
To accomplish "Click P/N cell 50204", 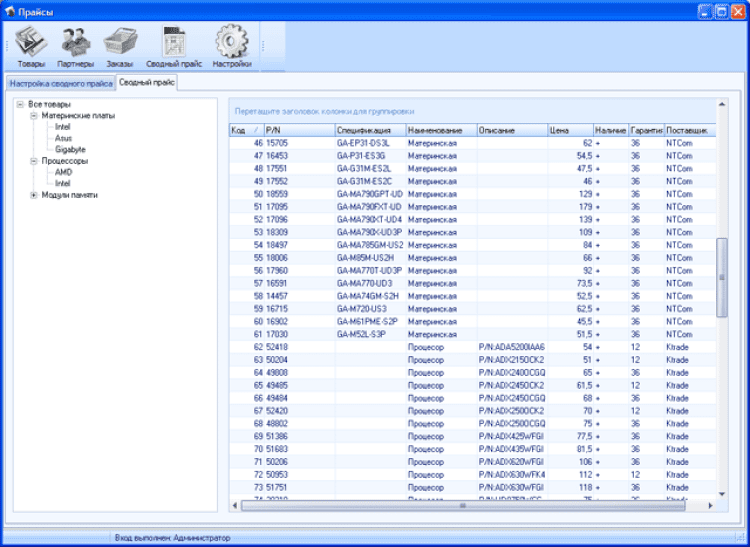I will 299,360.
